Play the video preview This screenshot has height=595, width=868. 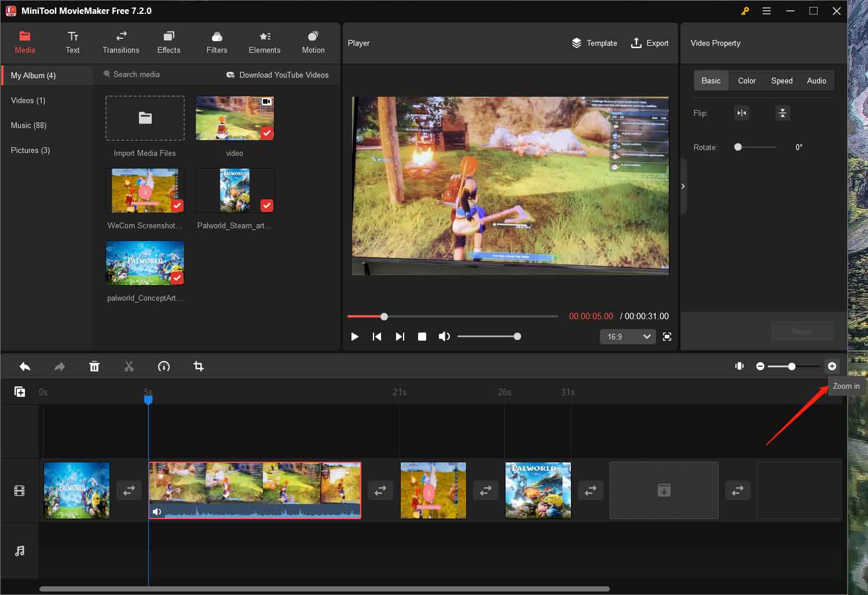(355, 337)
